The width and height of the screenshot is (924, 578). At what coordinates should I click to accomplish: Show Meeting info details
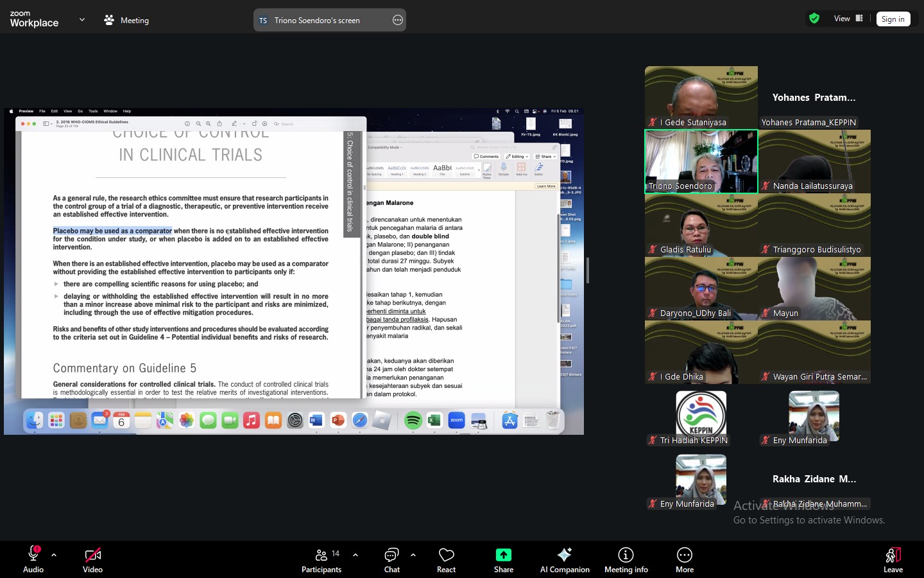(626, 559)
